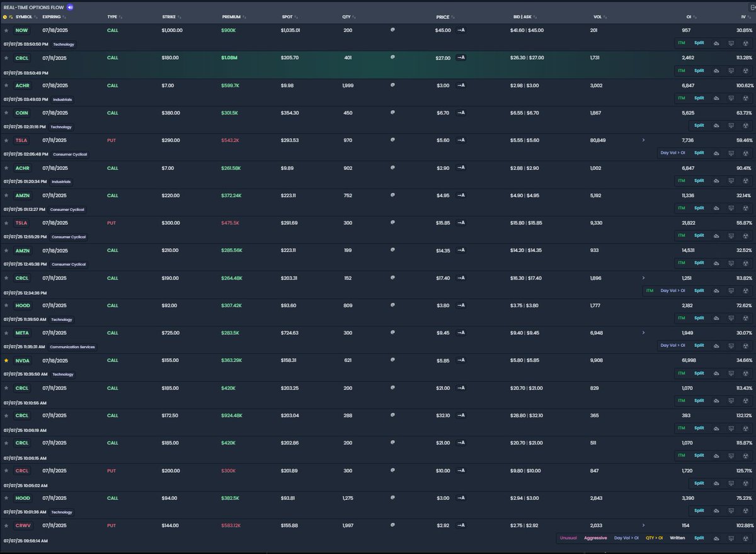Screen dimensions: 756x554
Task: Sort by the PREMIUM column
Action: click(x=234, y=17)
